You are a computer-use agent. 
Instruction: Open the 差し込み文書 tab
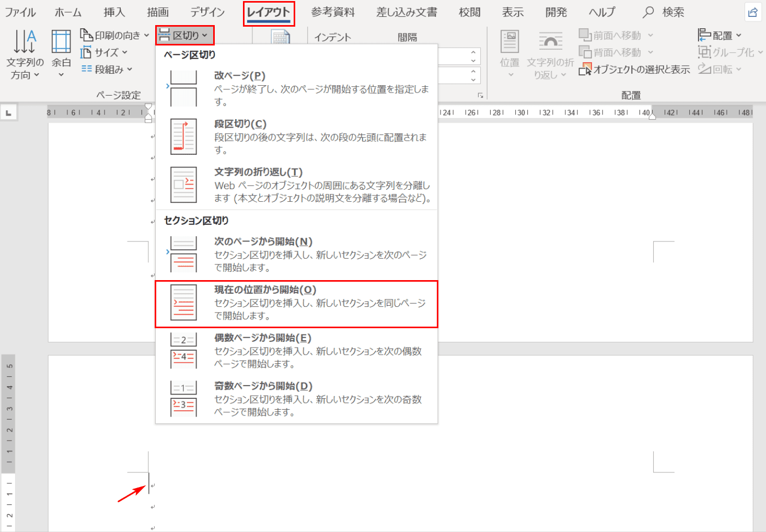407,12
